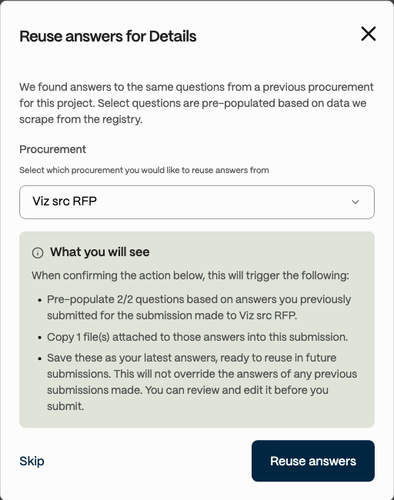
Task: Click the You can review and edit sentence
Action: coord(188,398)
